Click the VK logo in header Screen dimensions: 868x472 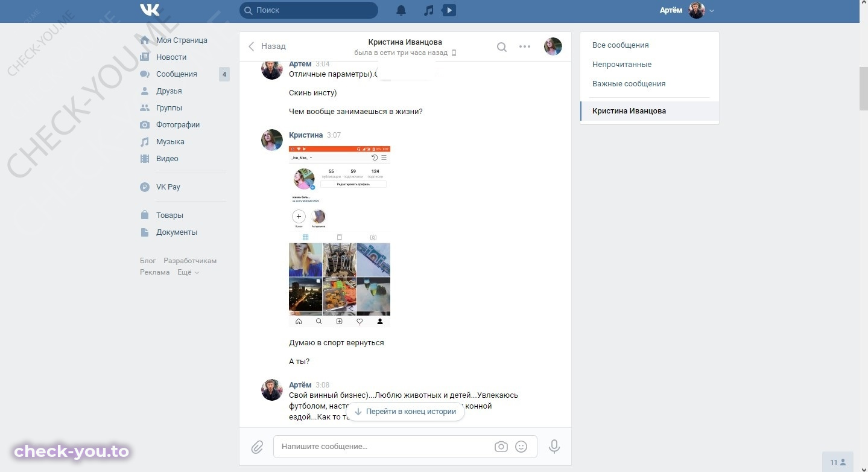click(150, 10)
